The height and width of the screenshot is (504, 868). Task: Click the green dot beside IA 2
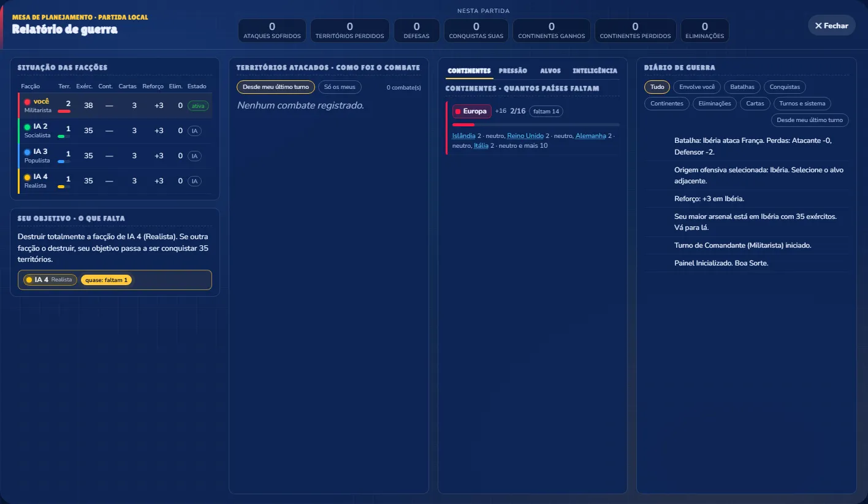pos(27,127)
